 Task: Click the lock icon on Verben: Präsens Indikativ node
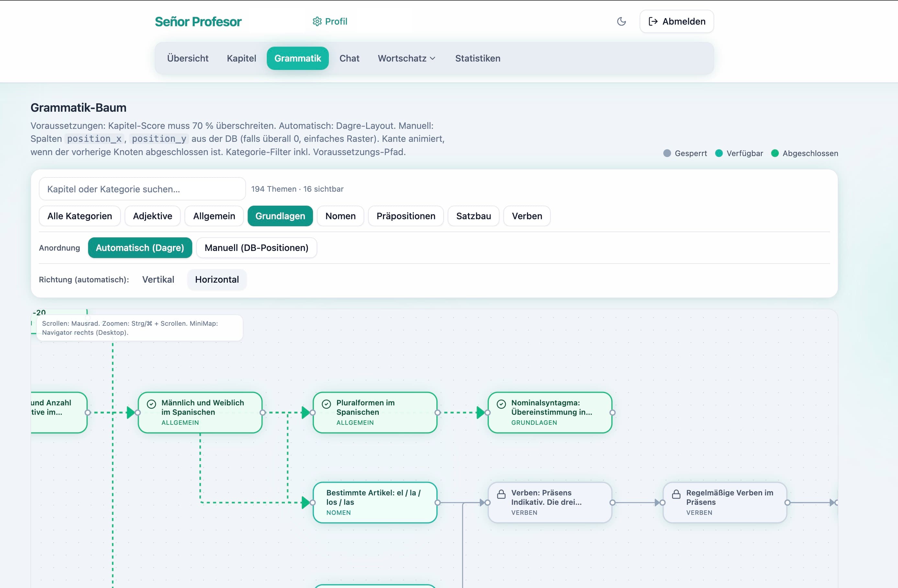(501, 494)
